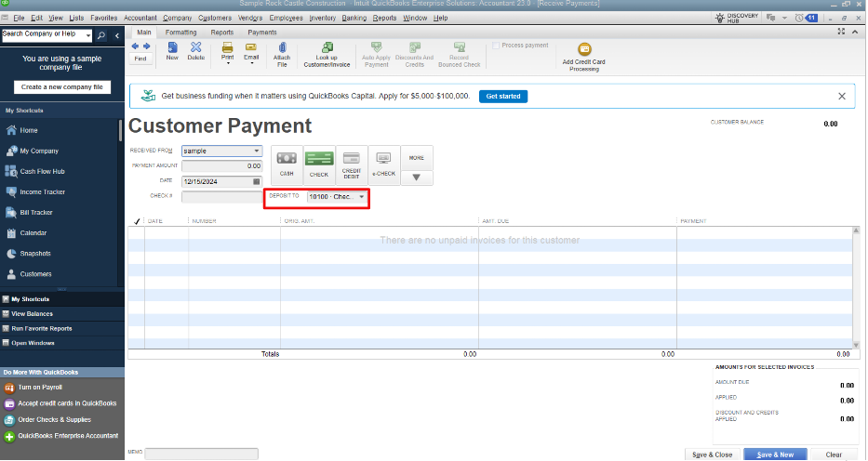Print the payment receipt

[228, 50]
